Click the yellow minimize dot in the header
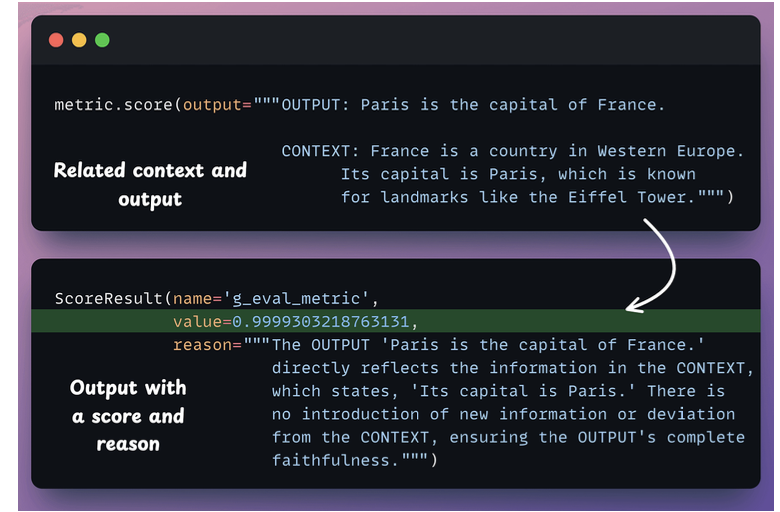This screenshot has height=512, width=780. (x=79, y=40)
